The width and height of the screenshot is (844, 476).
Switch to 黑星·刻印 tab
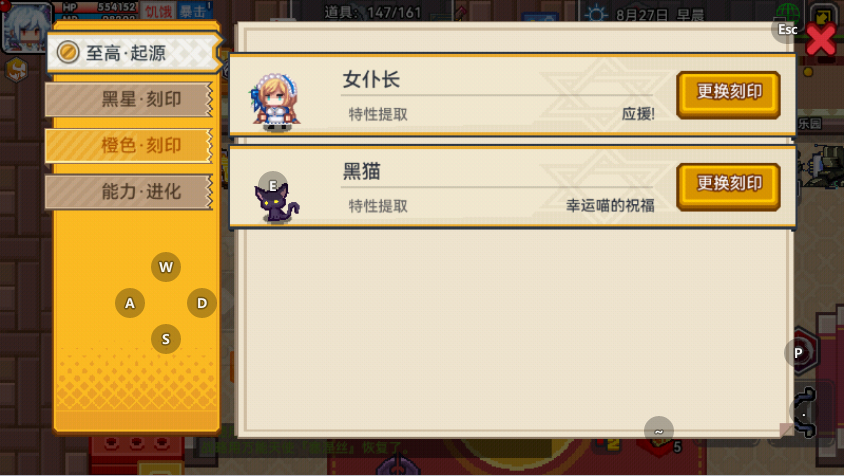(129, 99)
